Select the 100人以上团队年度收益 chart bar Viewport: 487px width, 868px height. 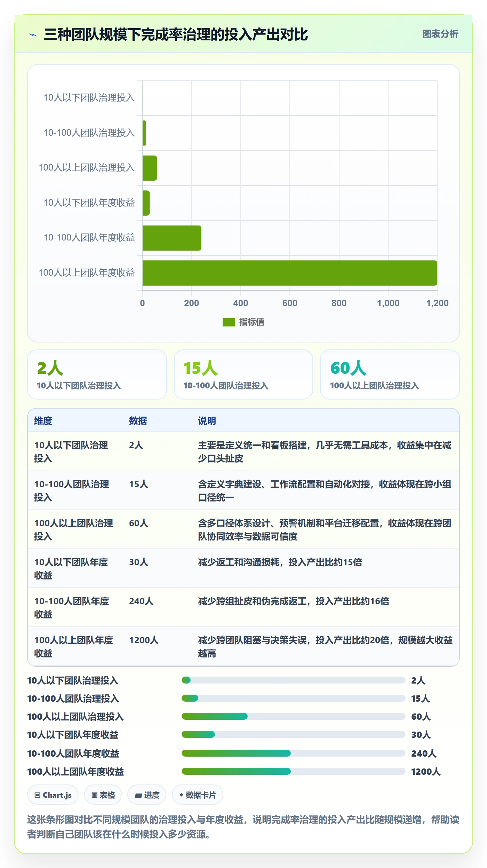tap(290, 273)
